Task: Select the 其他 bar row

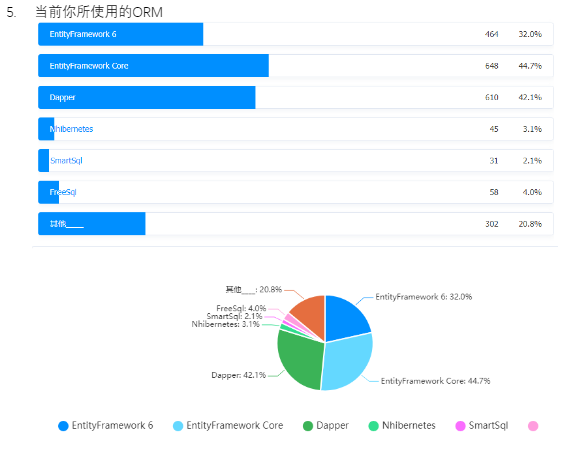Action: coord(296,224)
